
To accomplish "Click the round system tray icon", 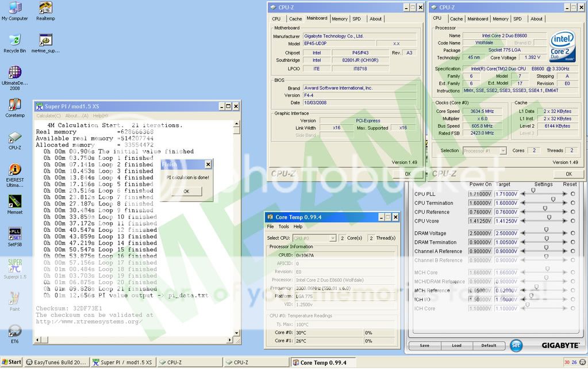I will [583, 362].
